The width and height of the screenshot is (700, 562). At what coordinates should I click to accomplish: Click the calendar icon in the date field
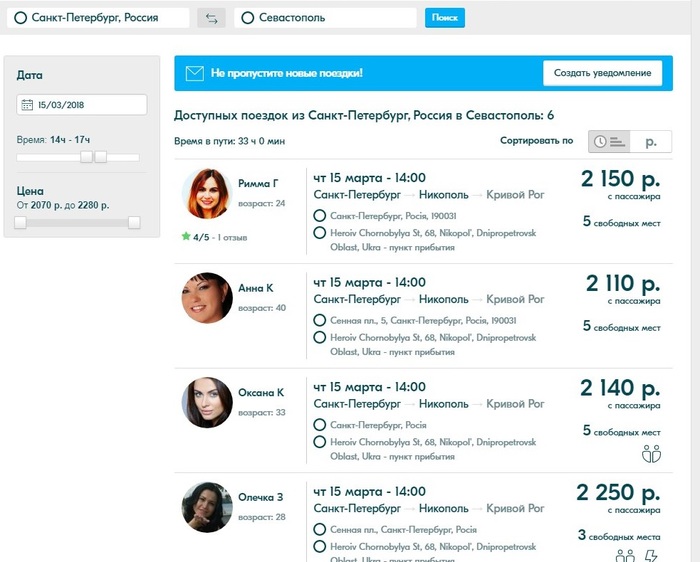point(28,105)
